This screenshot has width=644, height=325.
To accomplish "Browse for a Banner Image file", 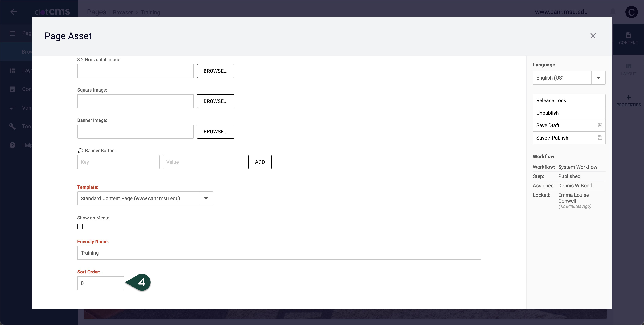I will (215, 131).
